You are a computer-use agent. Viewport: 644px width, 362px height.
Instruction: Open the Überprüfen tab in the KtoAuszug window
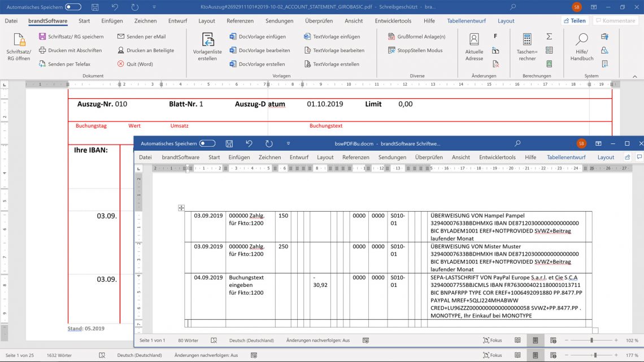click(319, 21)
